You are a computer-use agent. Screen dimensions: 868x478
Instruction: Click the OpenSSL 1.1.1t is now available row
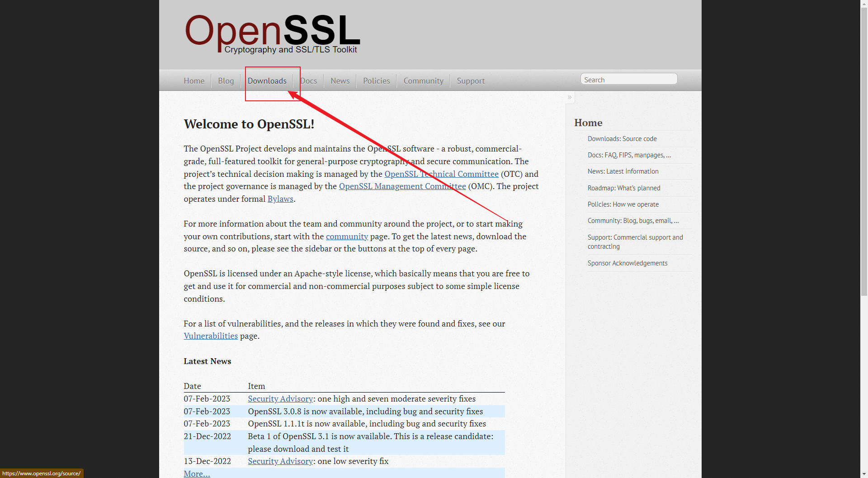344,424
